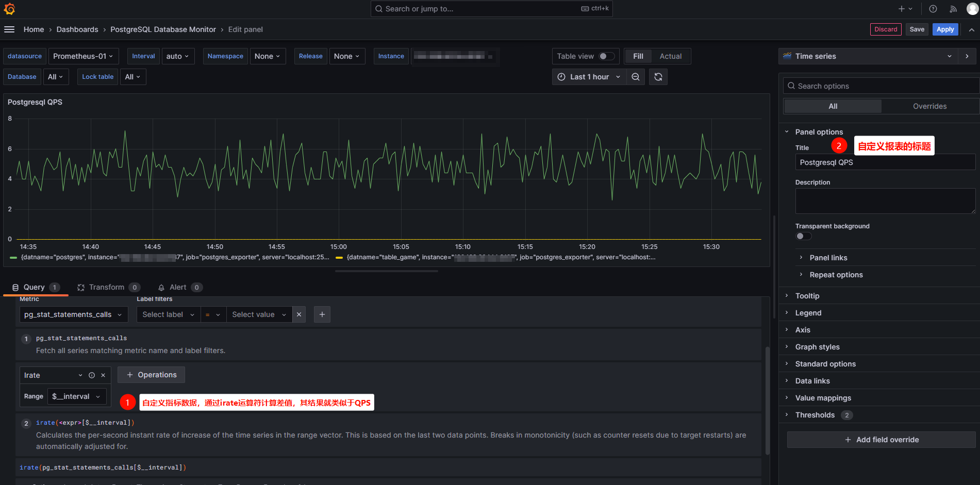
Task: Click the zoom out time range icon
Action: (636, 77)
